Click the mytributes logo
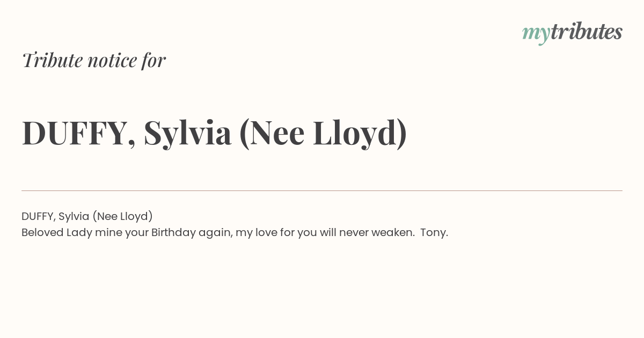This screenshot has height=338, width=644. 572,33
